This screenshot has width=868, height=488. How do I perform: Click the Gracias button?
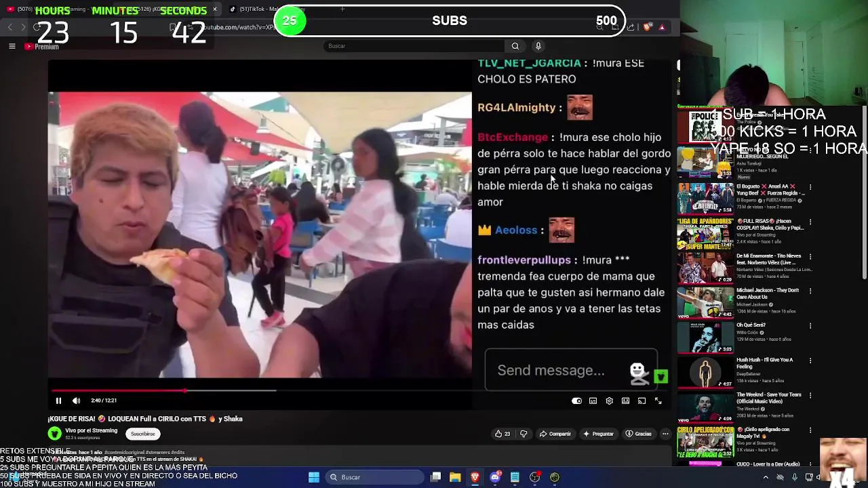[x=639, y=434]
